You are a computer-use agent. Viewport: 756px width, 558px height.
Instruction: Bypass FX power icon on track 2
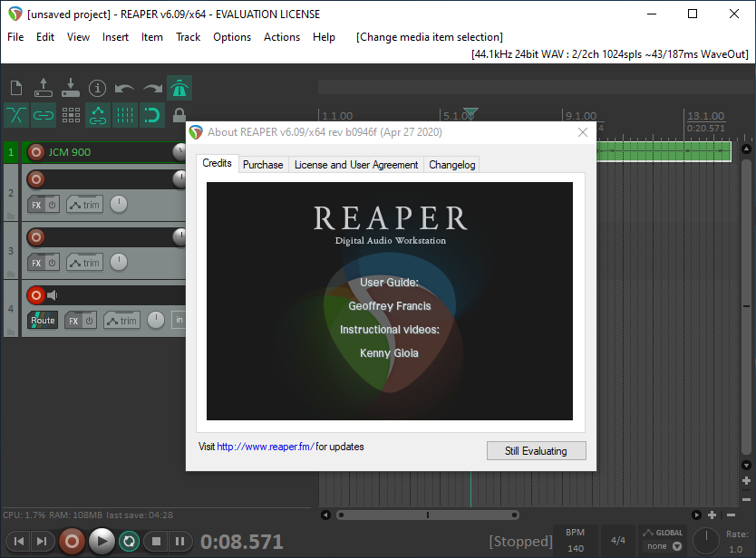52,205
